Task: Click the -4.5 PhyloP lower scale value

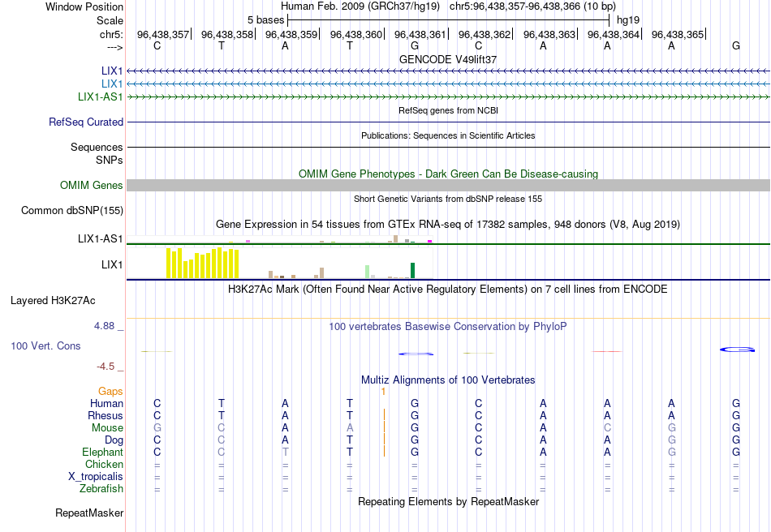Action: [x=106, y=367]
